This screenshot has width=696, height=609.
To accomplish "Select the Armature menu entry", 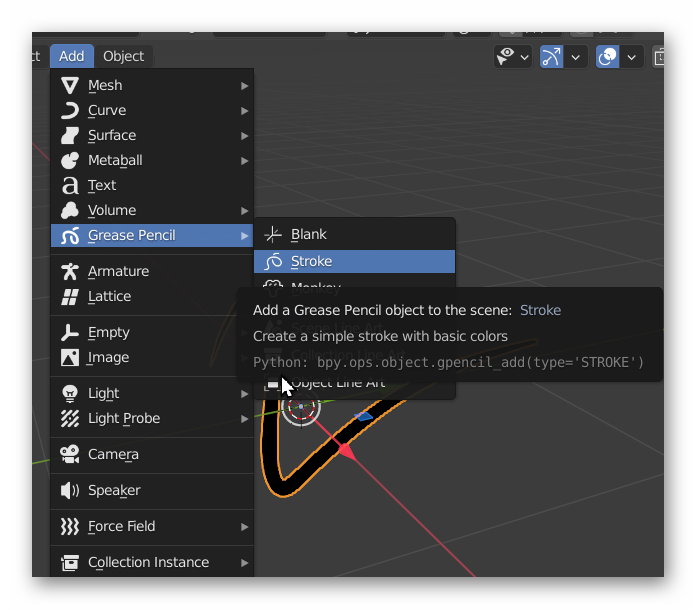I will [152, 271].
